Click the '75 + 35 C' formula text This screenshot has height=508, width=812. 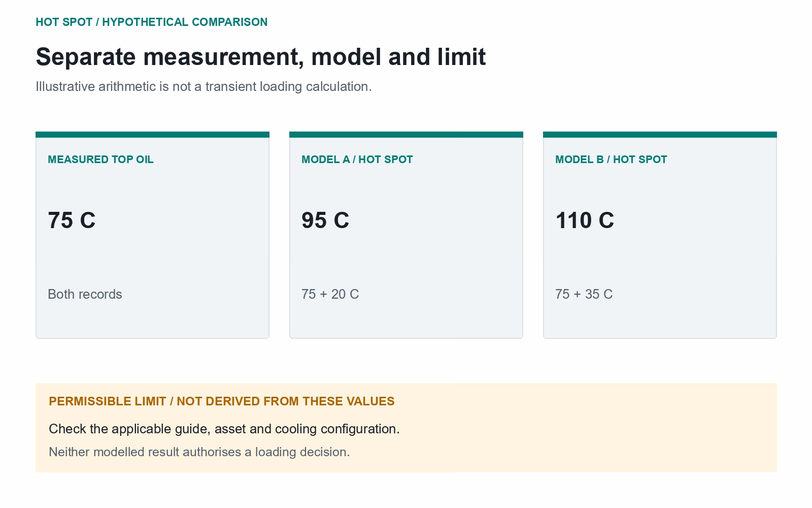(x=584, y=295)
